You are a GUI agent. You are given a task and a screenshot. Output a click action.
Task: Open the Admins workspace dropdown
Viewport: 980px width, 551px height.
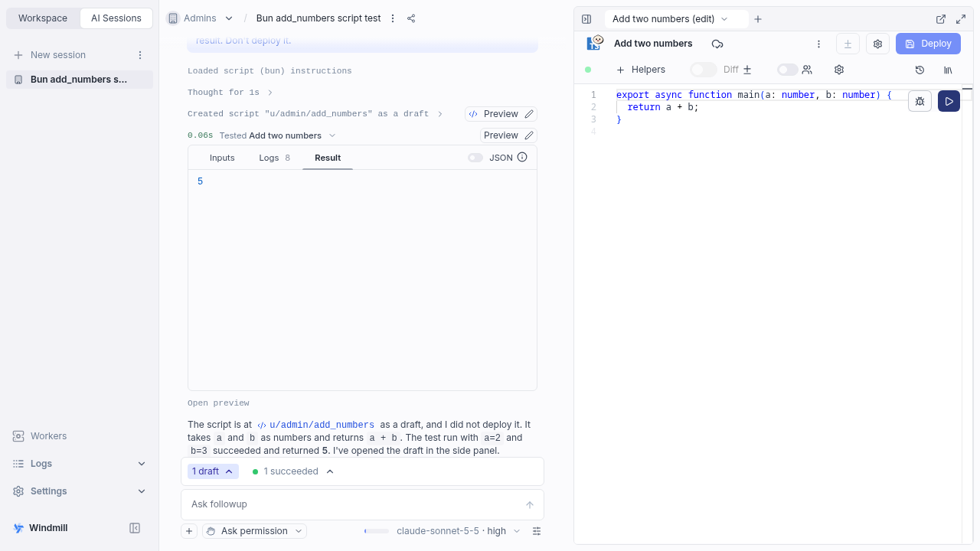[201, 18]
